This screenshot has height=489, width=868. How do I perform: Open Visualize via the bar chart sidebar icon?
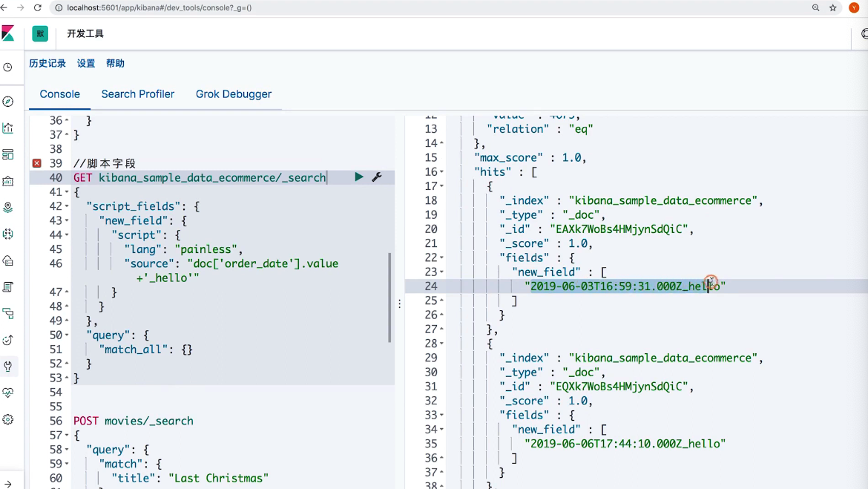8,128
